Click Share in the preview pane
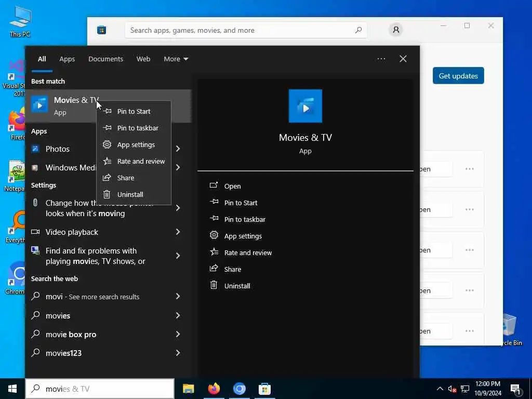 tap(233, 270)
